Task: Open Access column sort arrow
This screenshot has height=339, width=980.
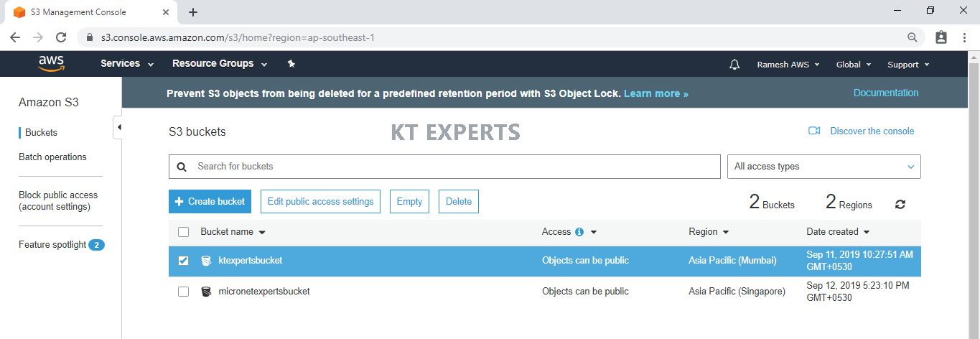Action: (x=594, y=233)
